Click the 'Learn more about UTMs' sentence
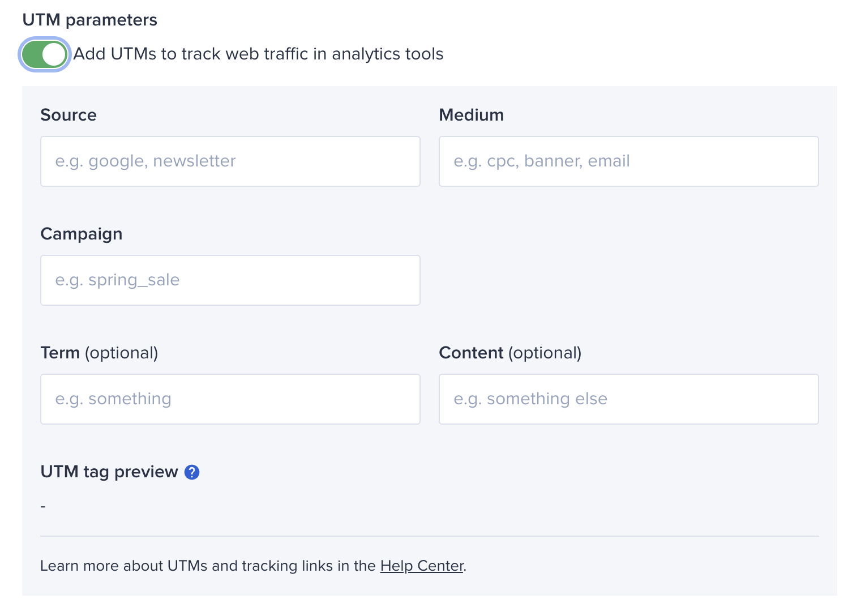The image size is (865, 616). point(253,566)
